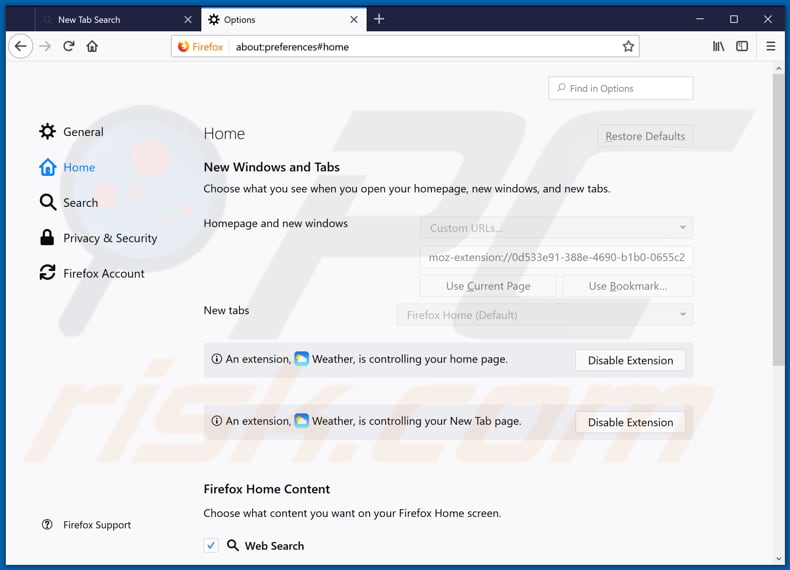
Task: Click the 'New tabs' label
Action: 226,310
